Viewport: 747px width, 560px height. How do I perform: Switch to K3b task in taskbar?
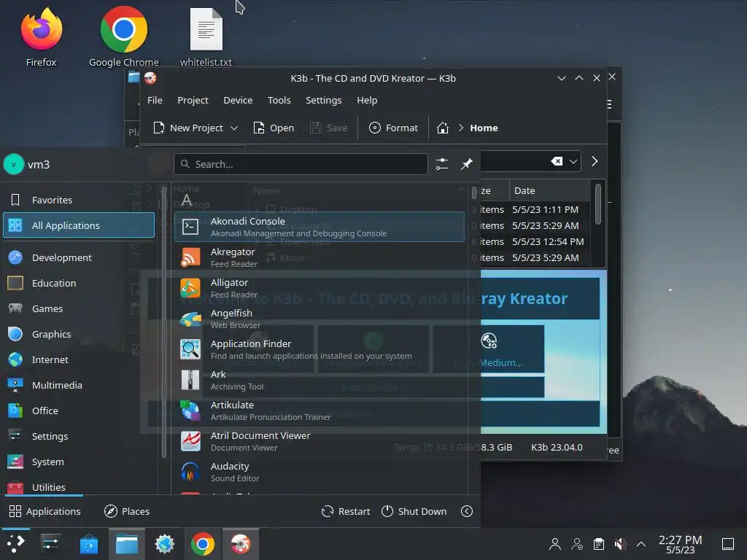click(240, 544)
